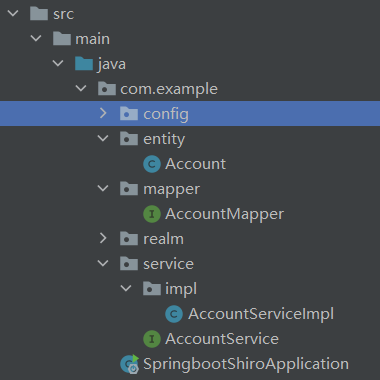Select the src folder name
This screenshot has height=380, width=380.
(63, 14)
